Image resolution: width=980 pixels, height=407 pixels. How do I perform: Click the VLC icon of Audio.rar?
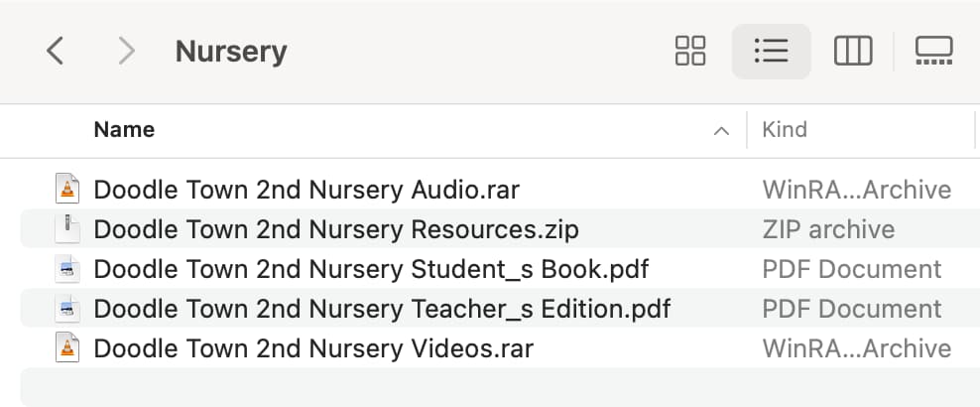(66, 189)
